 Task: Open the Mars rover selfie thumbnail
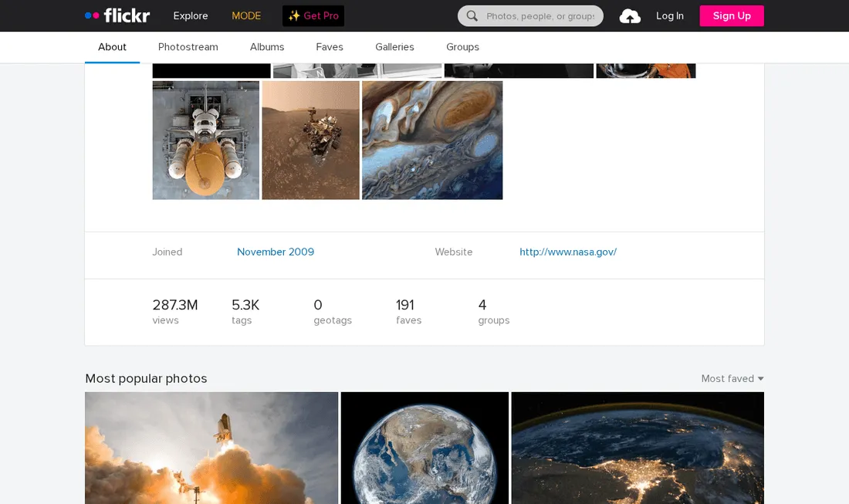click(x=311, y=140)
